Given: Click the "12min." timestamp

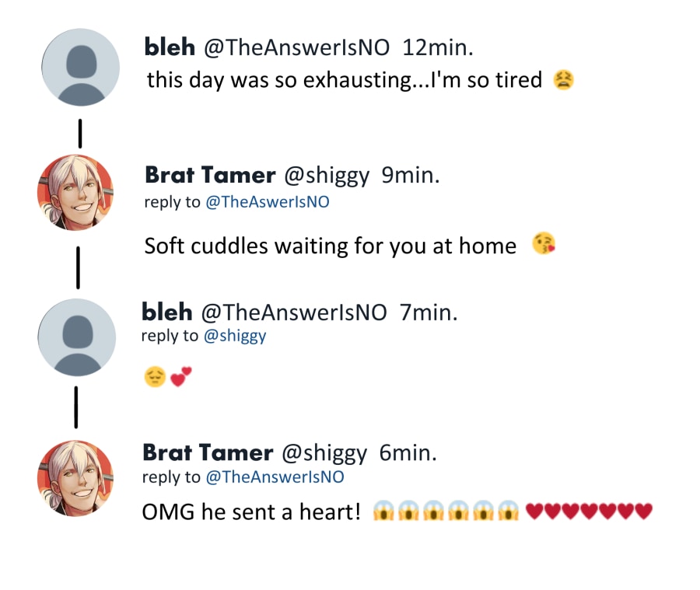Looking at the screenshot, I should click(438, 48).
